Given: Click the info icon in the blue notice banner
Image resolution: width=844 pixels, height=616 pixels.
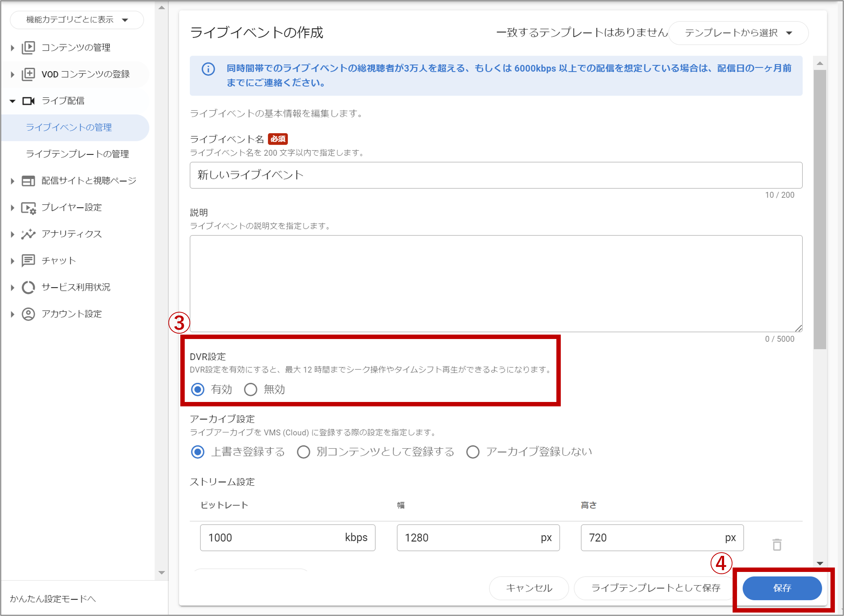Looking at the screenshot, I should click(x=208, y=69).
